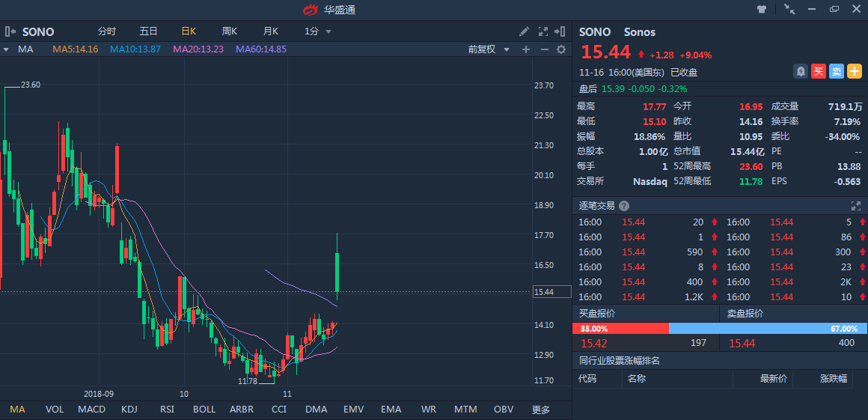Viewport: 868px width, 420px height.
Task: Click the blue 卖 sell button
Action: click(x=837, y=71)
